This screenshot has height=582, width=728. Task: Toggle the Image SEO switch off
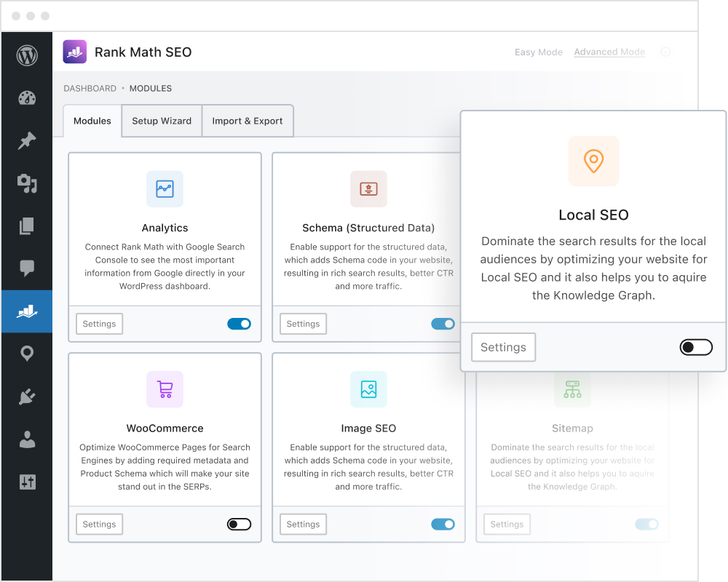[x=443, y=524]
